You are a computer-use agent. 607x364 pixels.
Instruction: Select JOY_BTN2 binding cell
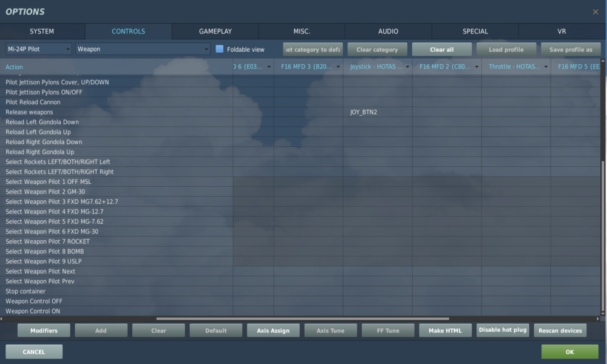(378, 112)
